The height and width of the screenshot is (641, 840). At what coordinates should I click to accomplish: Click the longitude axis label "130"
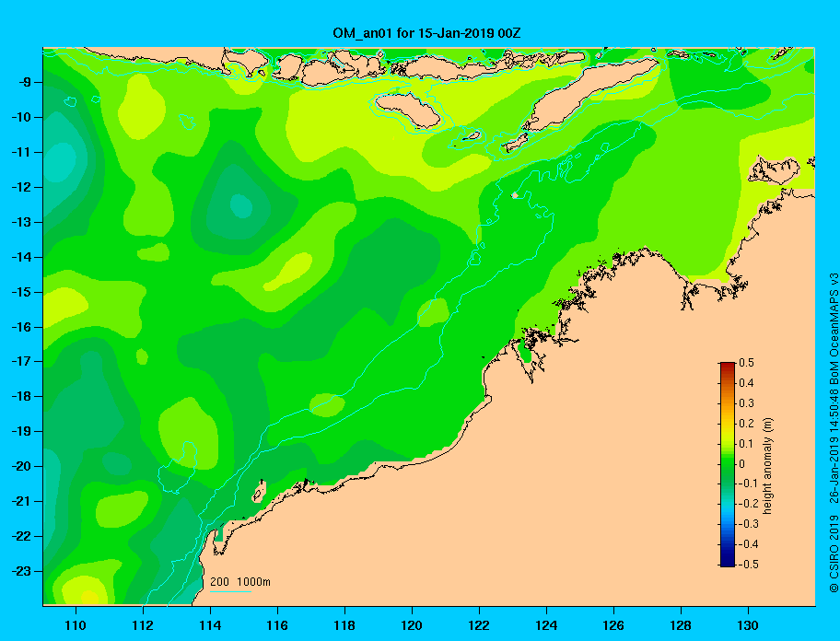click(x=748, y=625)
